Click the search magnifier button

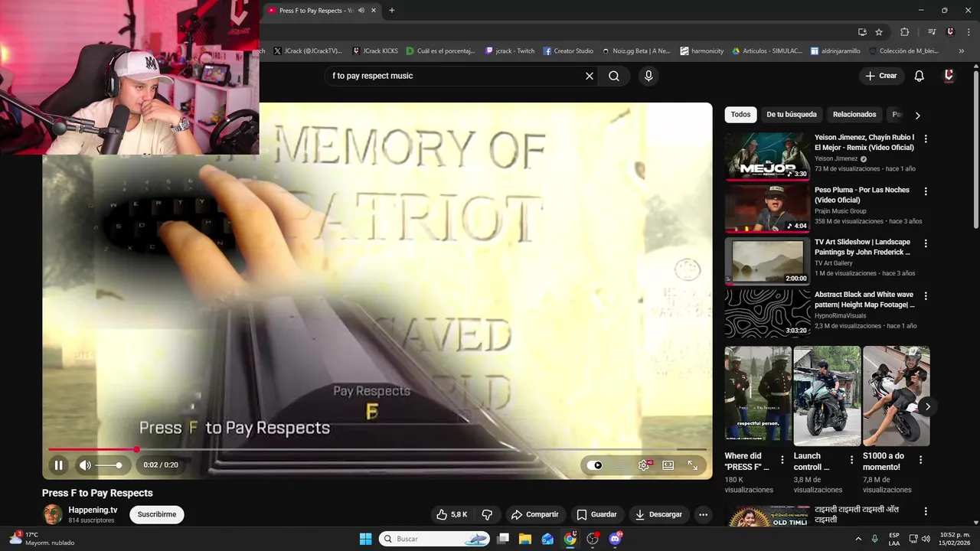coord(614,76)
